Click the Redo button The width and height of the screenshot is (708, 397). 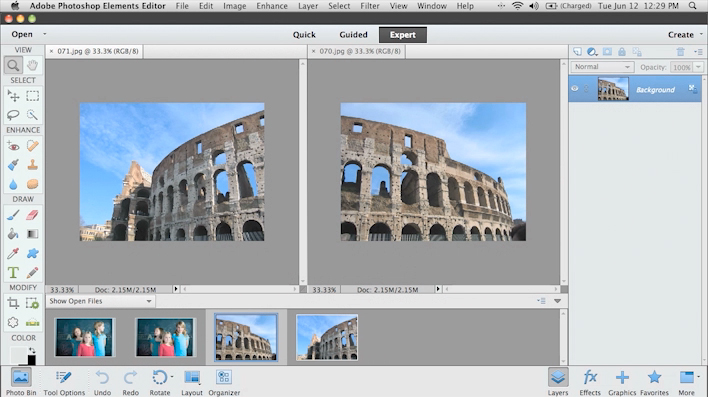tap(130, 382)
